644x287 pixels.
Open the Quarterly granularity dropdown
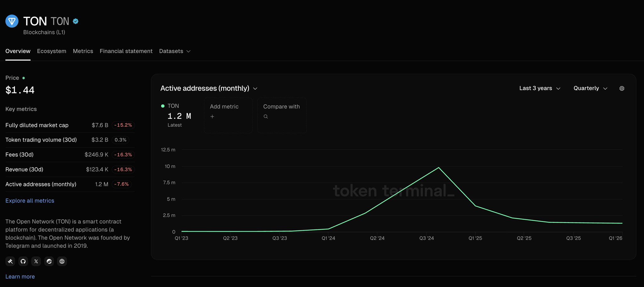click(x=590, y=89)
